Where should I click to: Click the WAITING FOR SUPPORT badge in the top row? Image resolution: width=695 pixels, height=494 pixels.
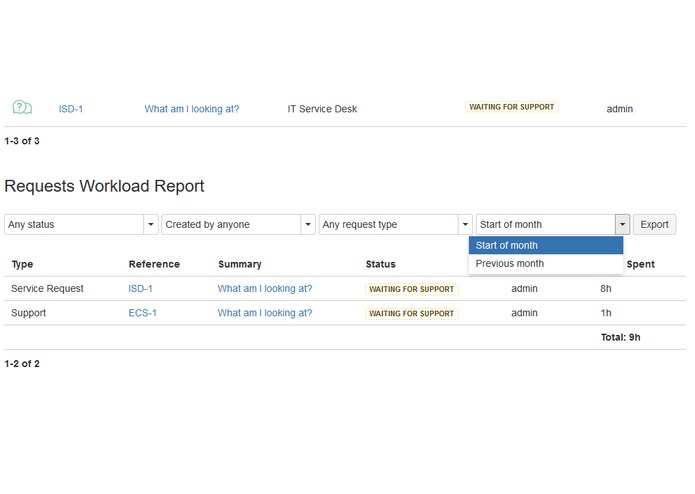click(511, 107)
